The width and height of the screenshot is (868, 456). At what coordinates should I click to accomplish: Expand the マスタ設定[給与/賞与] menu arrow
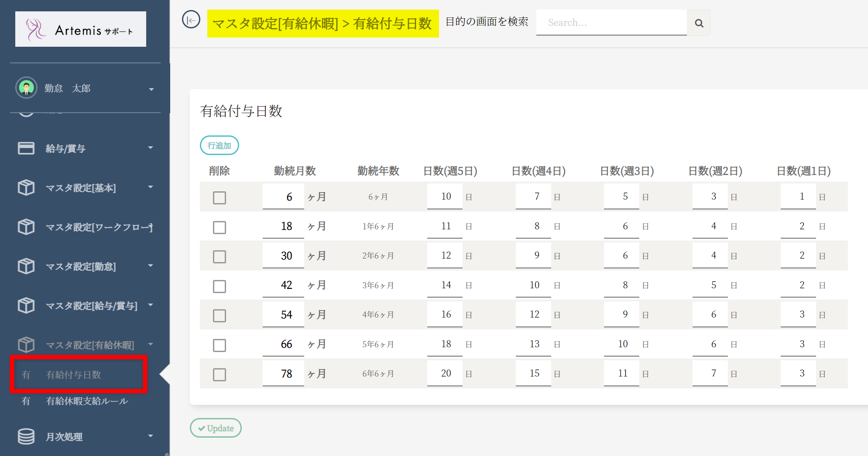(151, 305)
